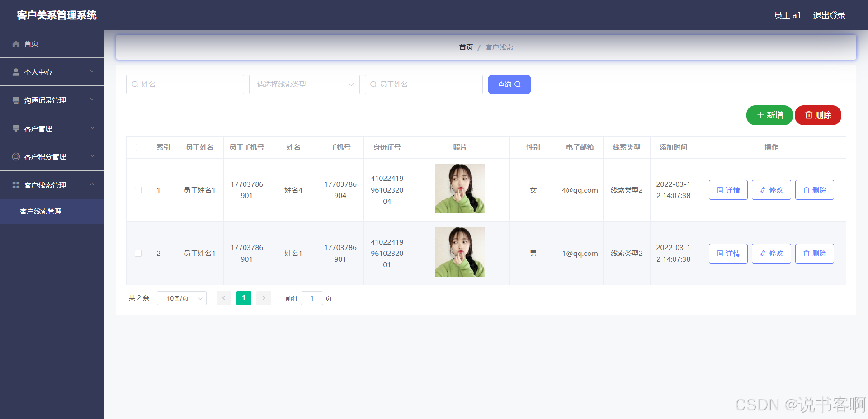Click the circular icon beside 客户积分管理
The image size is (868, 419).
tap(16, 156)
